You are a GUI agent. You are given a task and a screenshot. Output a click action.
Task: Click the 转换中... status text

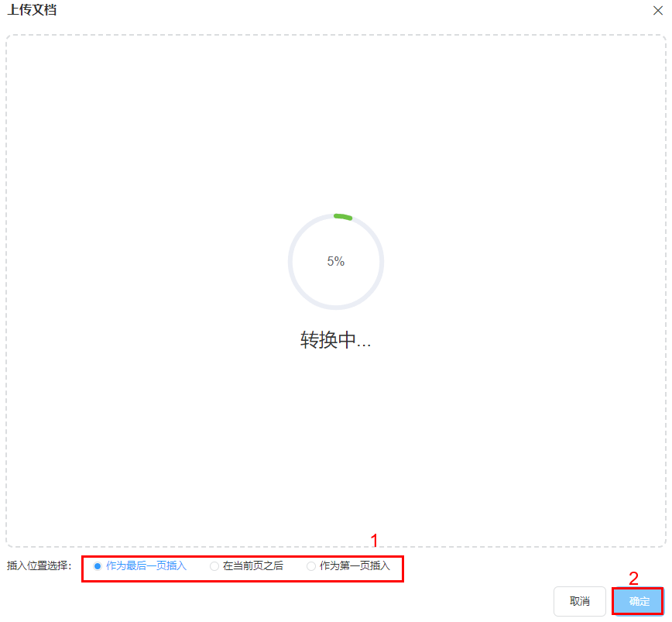tap(335, 340)
